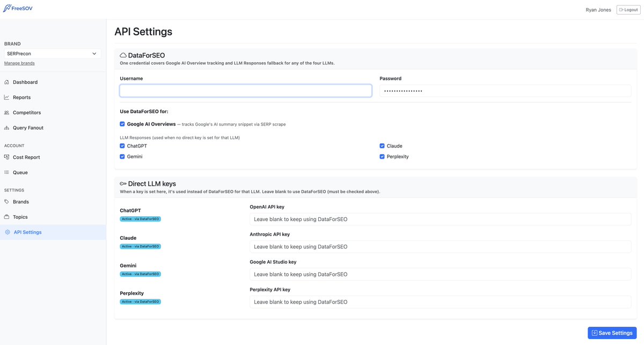Click the logout arrow icon
The image size is (644, 345).
click(621, 10)
